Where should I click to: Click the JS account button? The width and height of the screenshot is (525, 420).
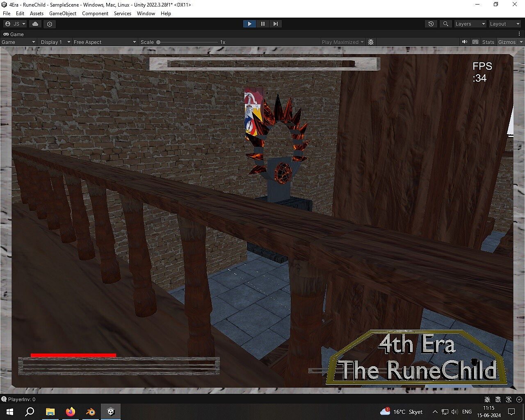click(15, 24)
